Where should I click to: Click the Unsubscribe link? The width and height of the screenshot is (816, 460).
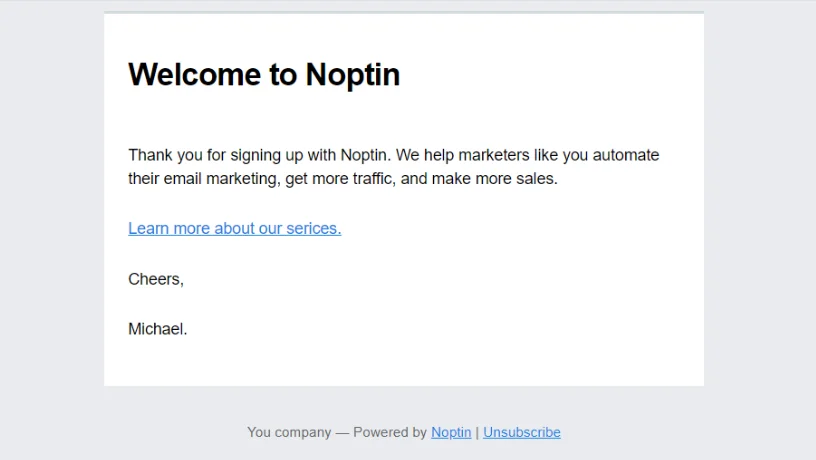click(x=521, y=432)
